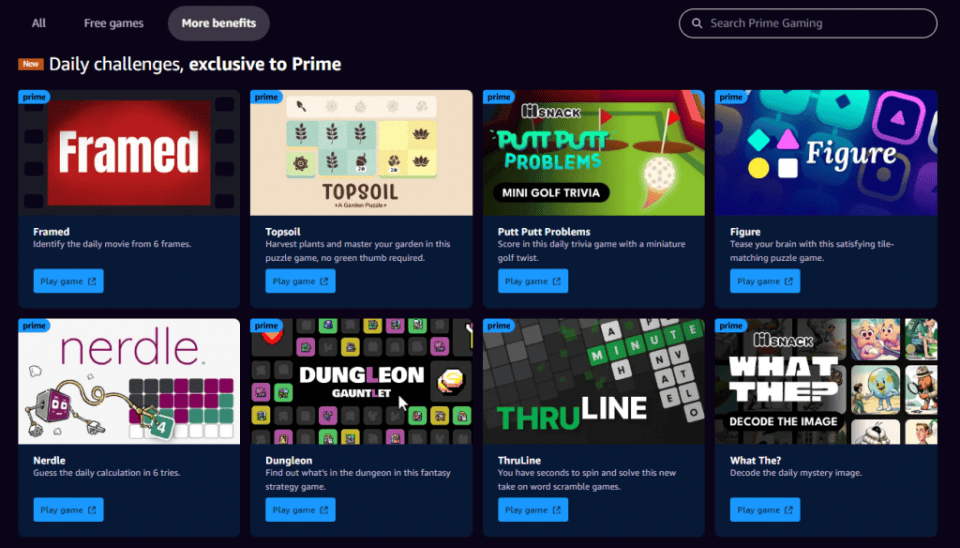Click Play game under Figure
Screen dimensions: 960x548
coord(765,281)
